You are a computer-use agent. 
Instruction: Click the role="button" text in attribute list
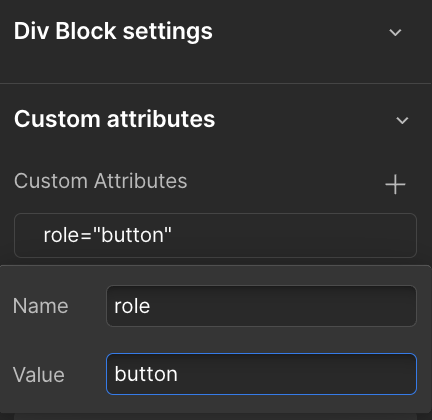coord(107,235)
